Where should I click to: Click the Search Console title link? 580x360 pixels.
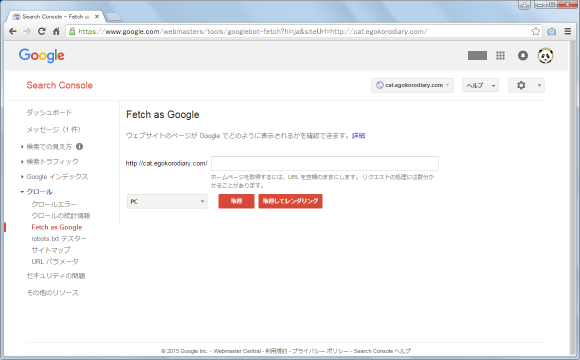click(x=60, y=85)
